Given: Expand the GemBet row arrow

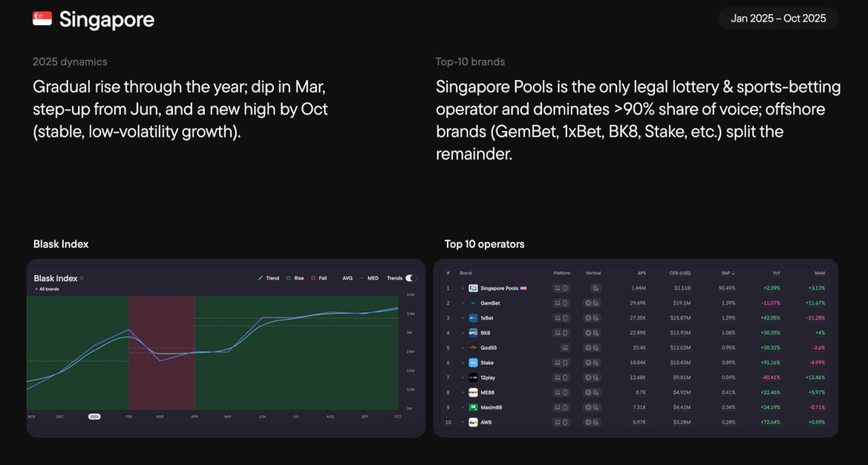Looking at the screenshot, I should point(463,303).
